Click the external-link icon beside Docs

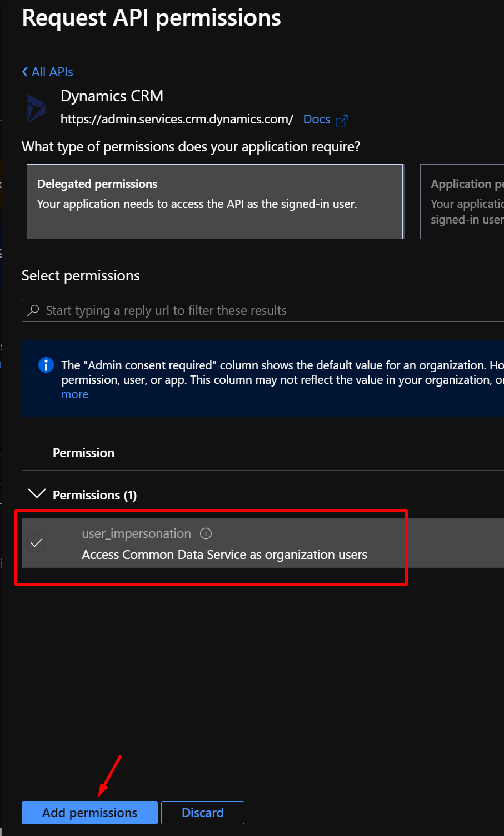pyautogui.click(x=342, y=120)
